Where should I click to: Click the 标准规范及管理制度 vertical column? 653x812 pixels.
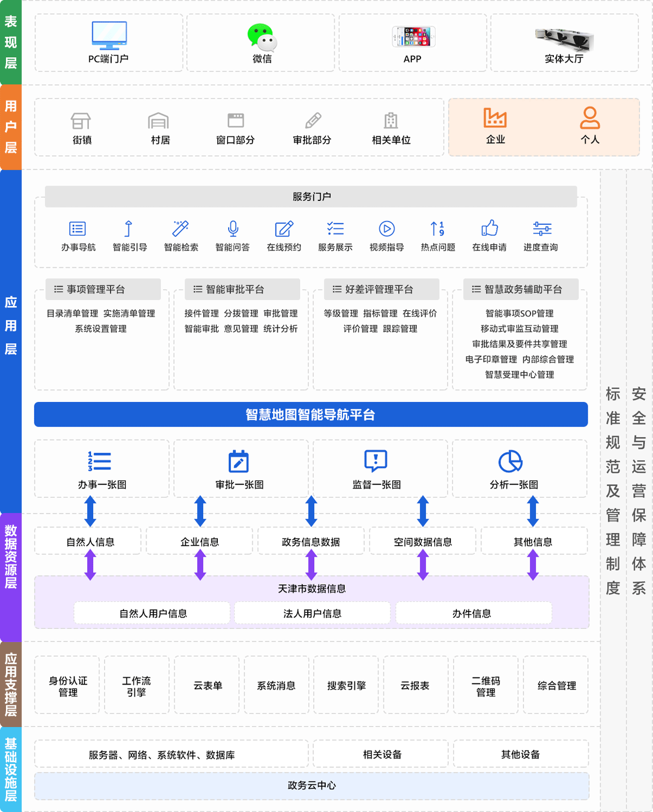[613, 490]
